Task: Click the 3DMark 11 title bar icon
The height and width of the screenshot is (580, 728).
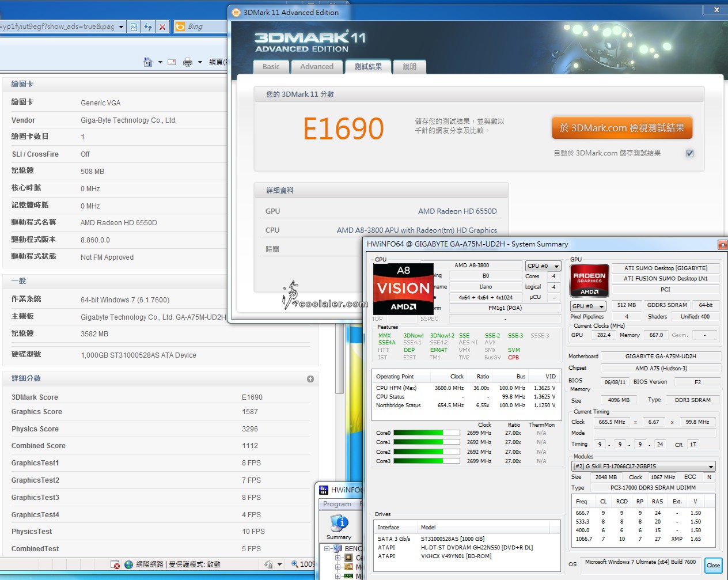Action: tap(236, 12)
